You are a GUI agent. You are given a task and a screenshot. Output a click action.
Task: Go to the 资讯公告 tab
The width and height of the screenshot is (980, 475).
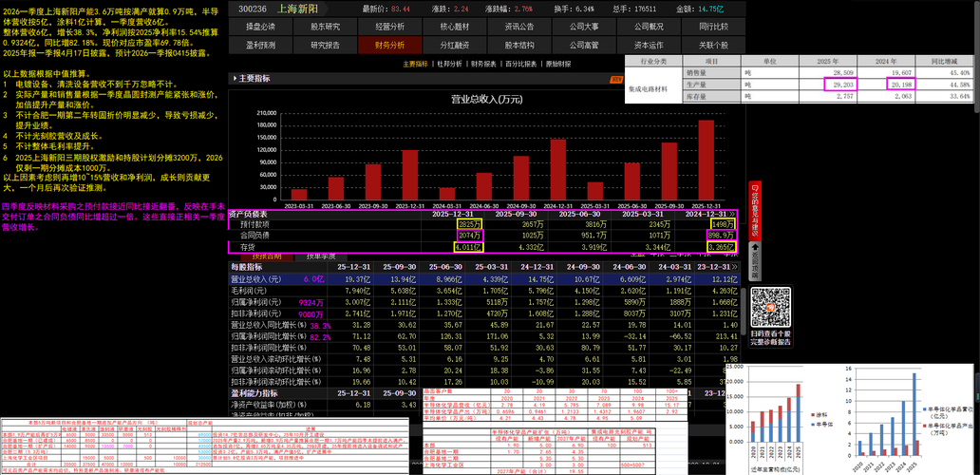click(518, 27)
